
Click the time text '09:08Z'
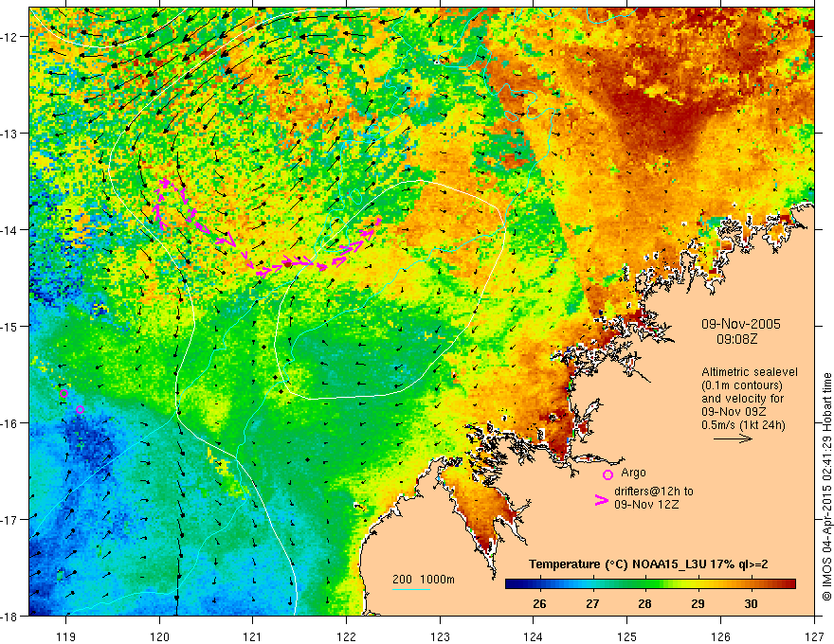(736, 339)
